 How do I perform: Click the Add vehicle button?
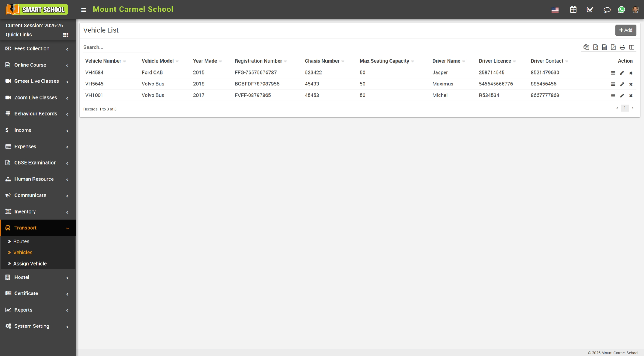pyautogui.click(x=626, y=30)
